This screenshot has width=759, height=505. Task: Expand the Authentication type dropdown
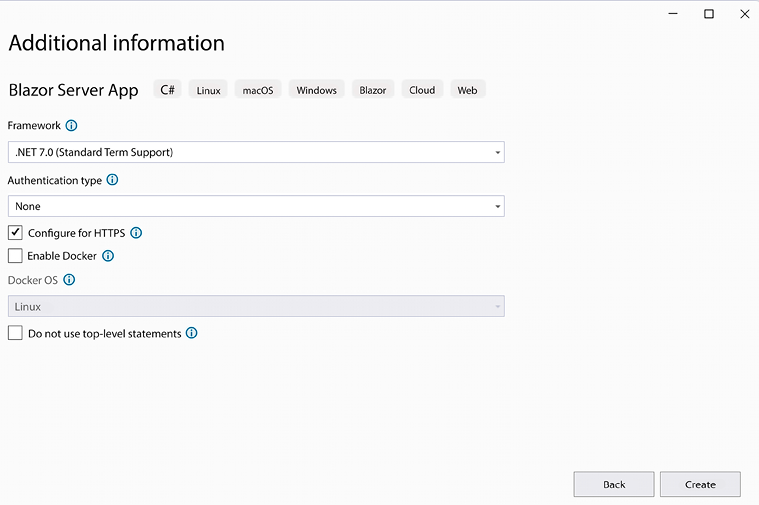pyautogui.click(x=256, y=206)
